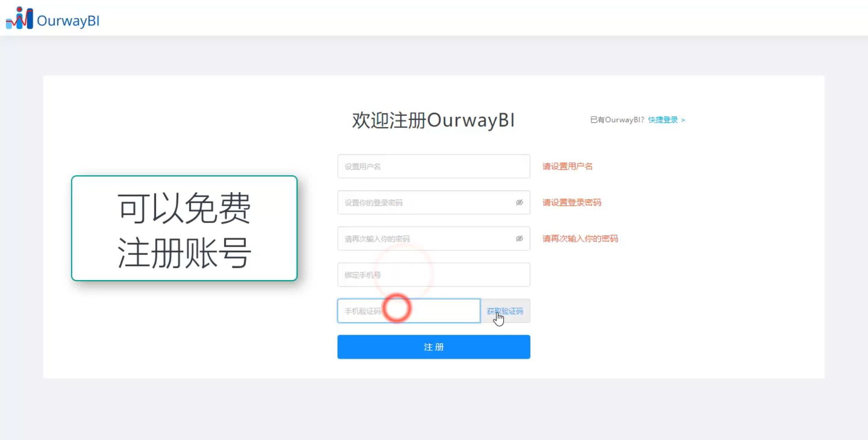Viewport: 868px width, 440px height.
Task: Click the OurwayBI brand name in header
Action: 68,21
